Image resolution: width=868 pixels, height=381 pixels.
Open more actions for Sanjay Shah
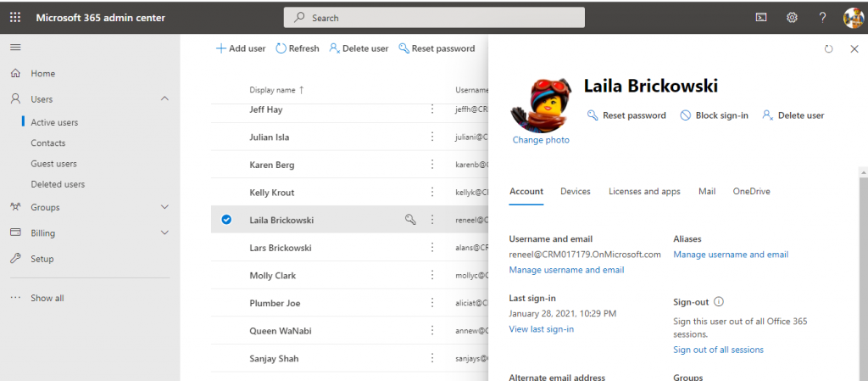[432, 358]
